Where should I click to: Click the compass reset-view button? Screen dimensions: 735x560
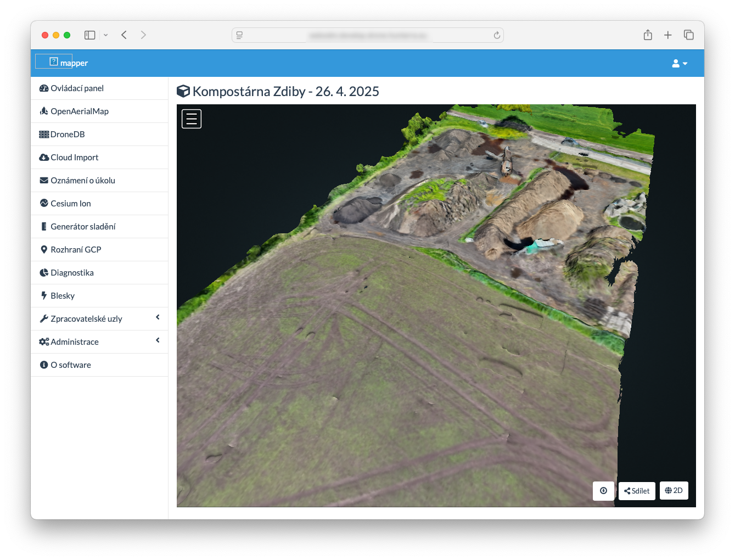[x=603, y=491]
